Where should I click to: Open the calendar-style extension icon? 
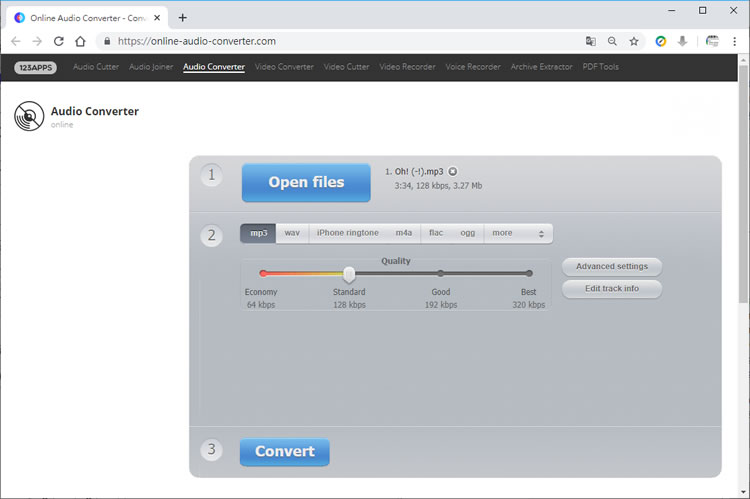tap(712, 41)
